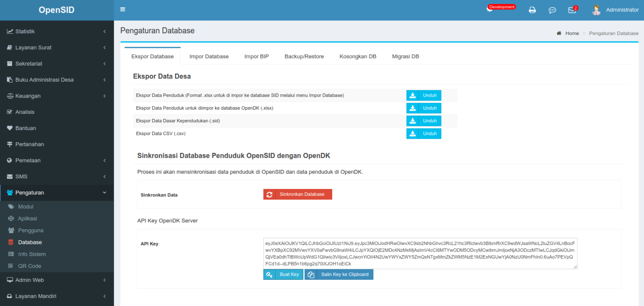
Task: Open the chat bubble icon in the header
Action: point(552,10)
